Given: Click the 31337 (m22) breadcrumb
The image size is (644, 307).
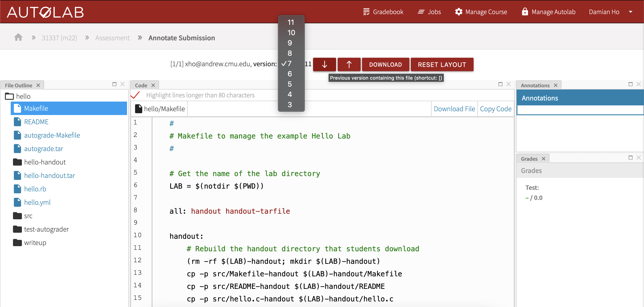Looking at the screenshot, I should coord(59,38).
